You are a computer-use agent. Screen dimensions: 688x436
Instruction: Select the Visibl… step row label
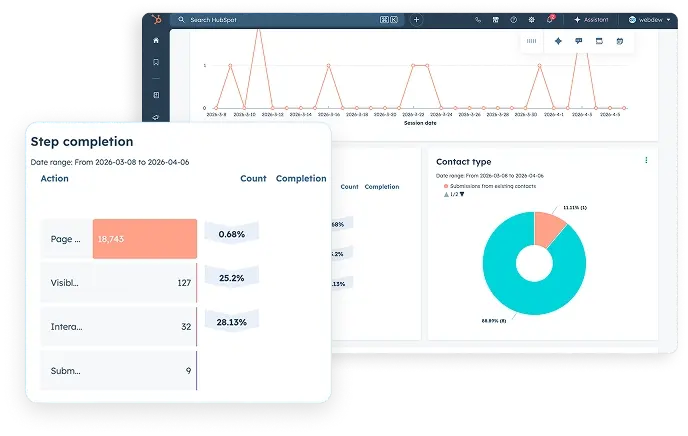64,283
